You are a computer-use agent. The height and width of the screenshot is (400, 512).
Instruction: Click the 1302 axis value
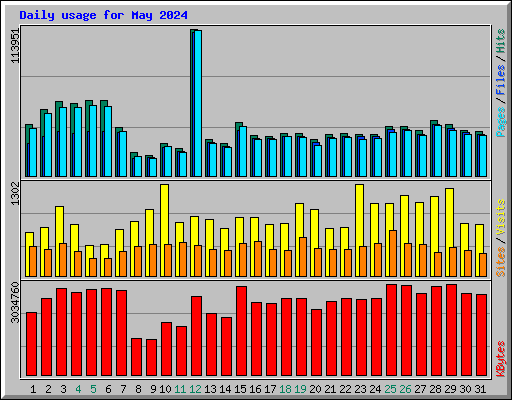tap(15, 194)
